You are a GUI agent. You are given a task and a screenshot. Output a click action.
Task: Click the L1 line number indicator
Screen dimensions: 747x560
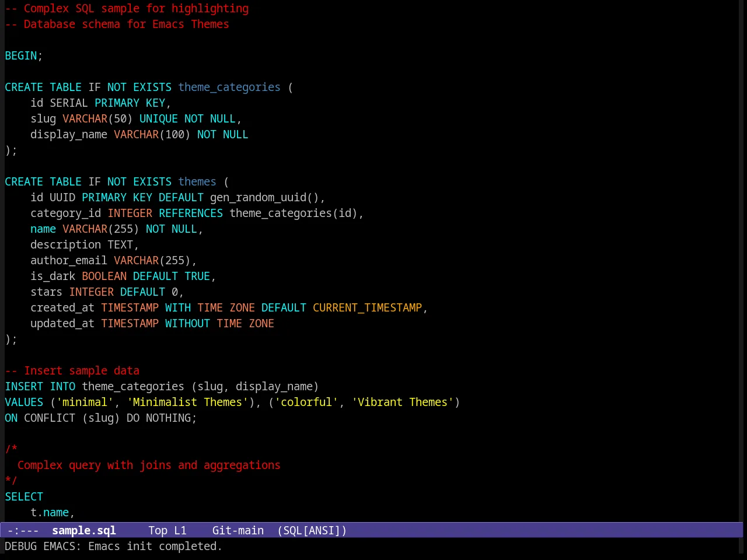tap(180, 530)
